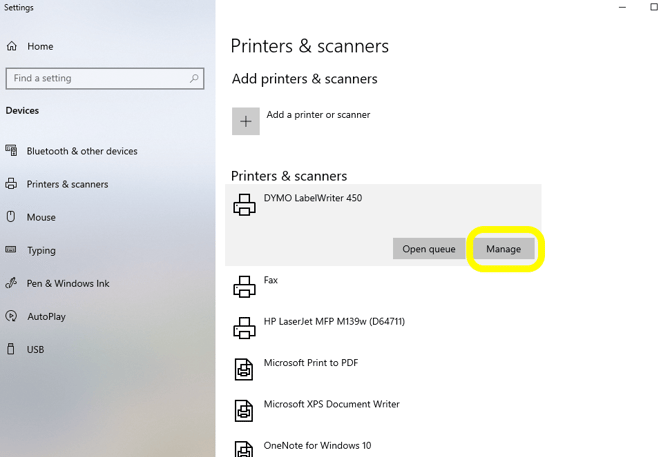Click the plus icon to add printer
Screen dimensions: 670x457
(x=246, y=121)
